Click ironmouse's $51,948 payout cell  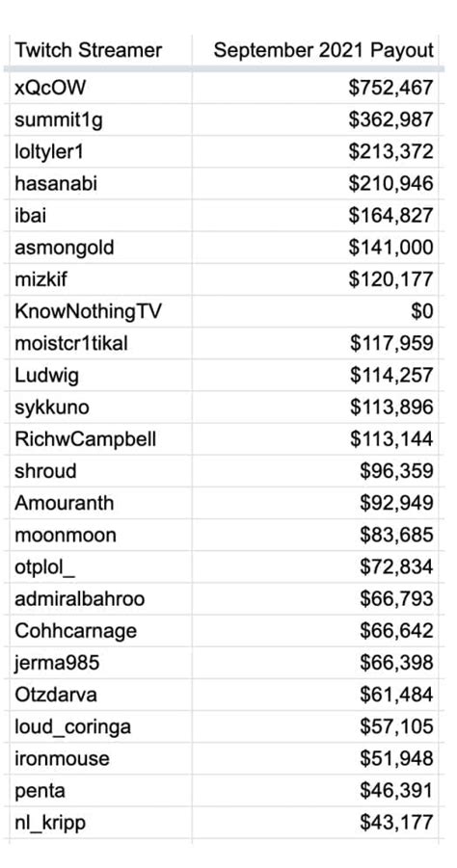(315, 758)
